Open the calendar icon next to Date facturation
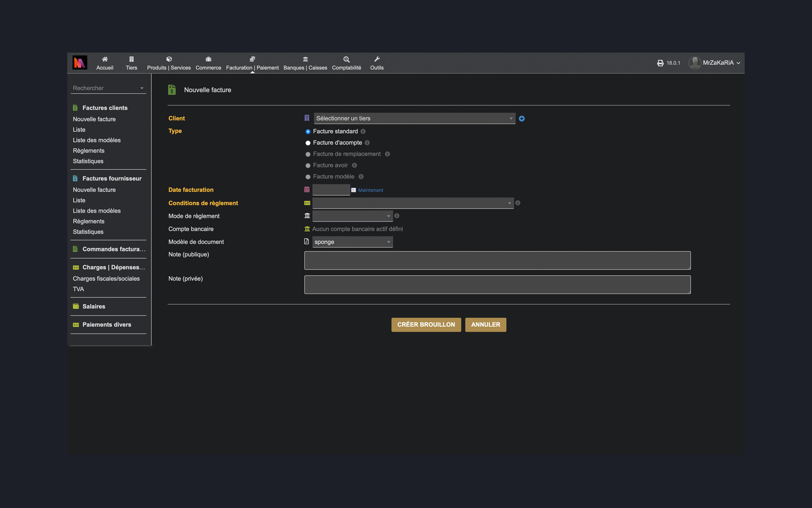The image size is (812, 508). coord(307,189)
